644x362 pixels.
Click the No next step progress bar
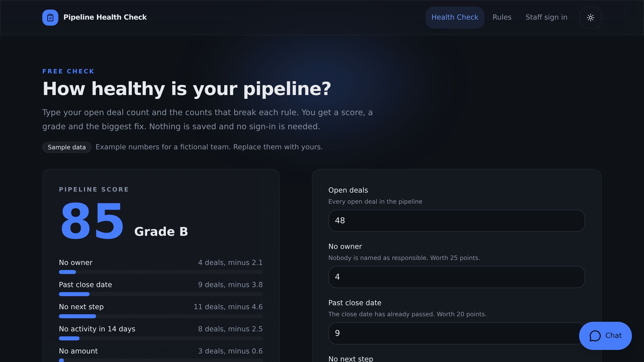(161, 316)
